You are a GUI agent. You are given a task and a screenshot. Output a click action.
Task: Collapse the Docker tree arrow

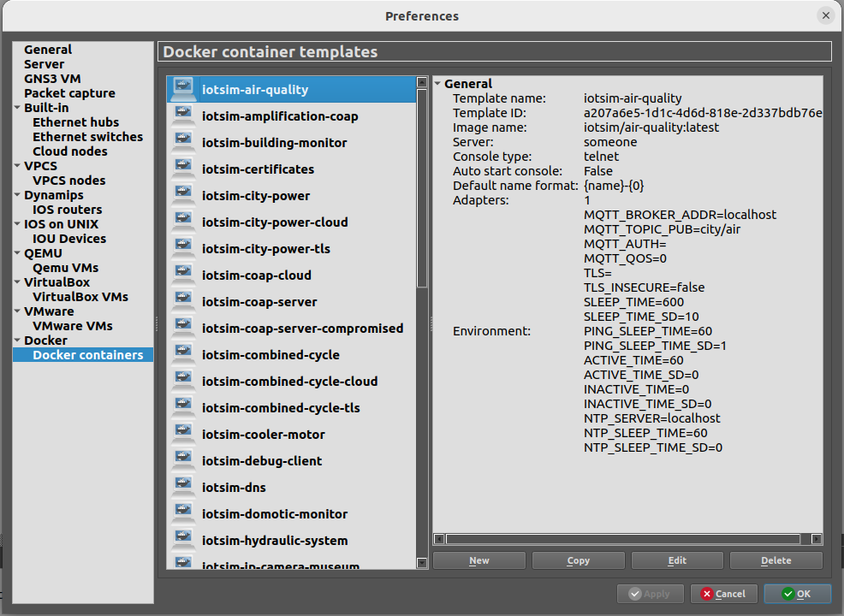[17, 340]
